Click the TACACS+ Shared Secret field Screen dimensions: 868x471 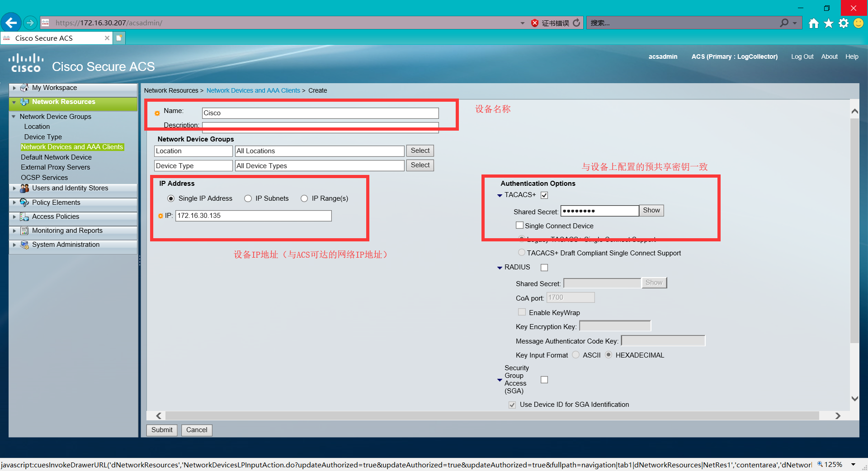(599, 211)
